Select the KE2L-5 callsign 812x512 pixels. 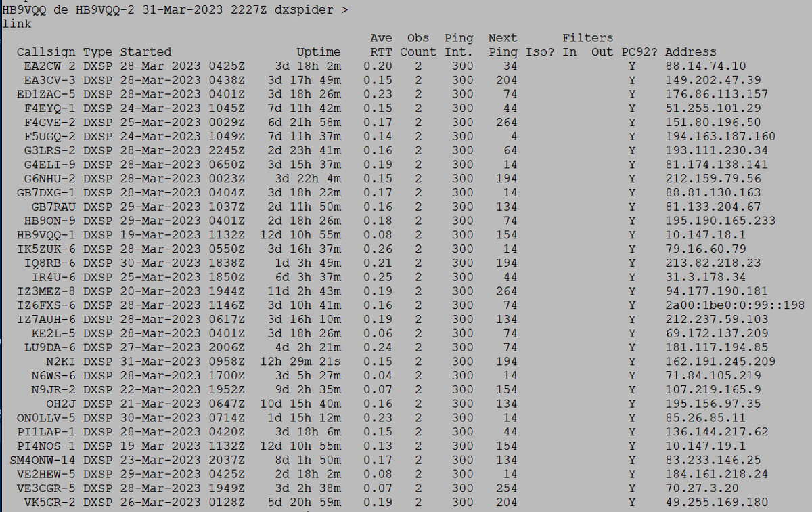(54, 333)
